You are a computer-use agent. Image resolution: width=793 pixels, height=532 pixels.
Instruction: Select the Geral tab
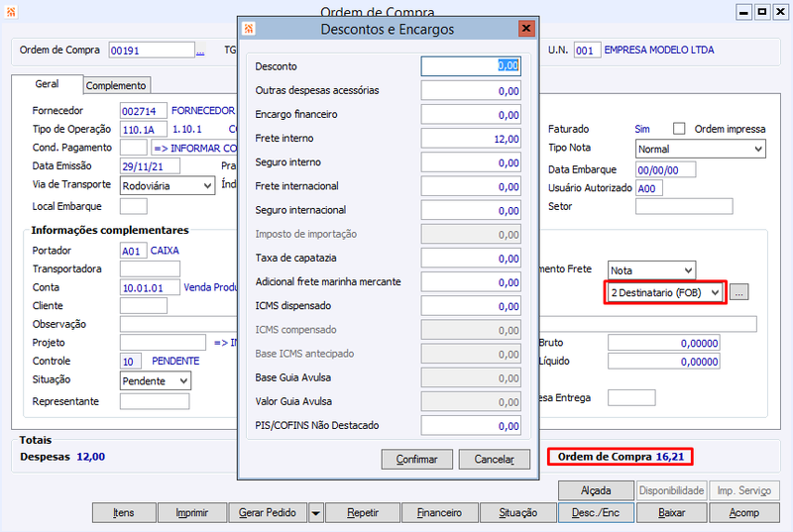pyautogui.click(x=47, y=84)
